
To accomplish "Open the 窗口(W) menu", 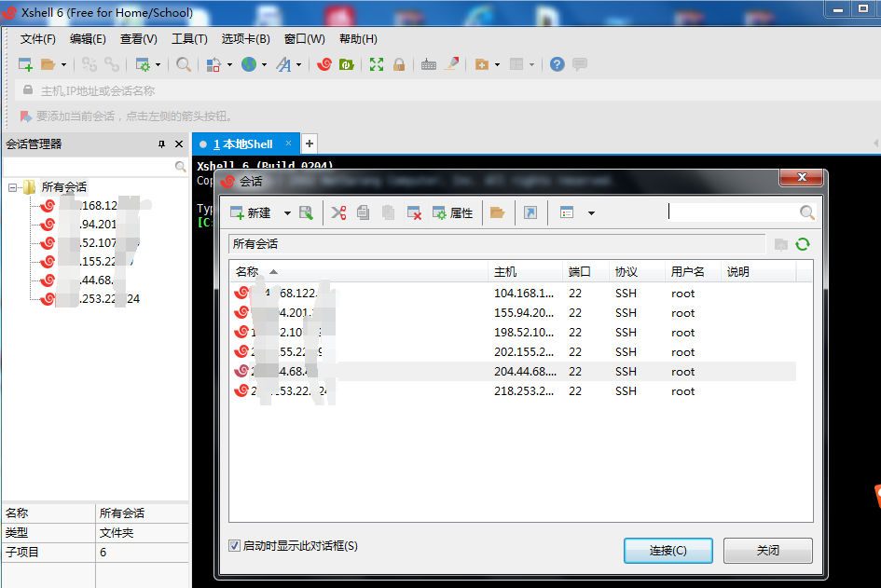I will [305, 39].
